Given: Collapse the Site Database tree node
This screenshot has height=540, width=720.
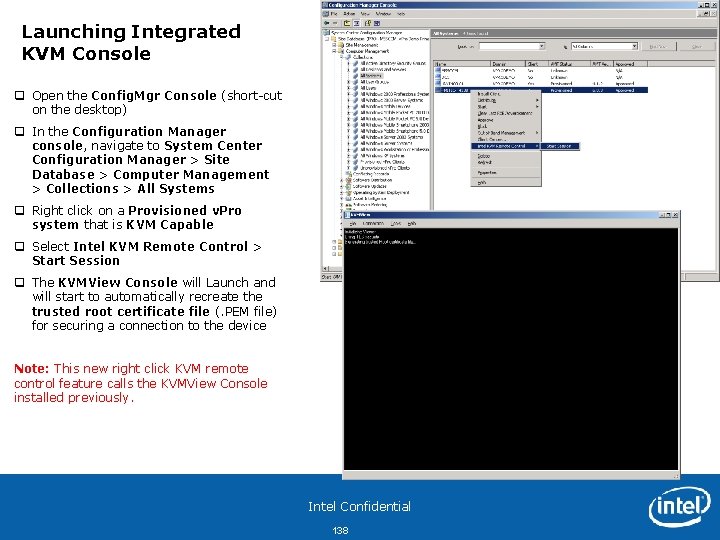Looking at the screenshot, I should click(327, 39).
